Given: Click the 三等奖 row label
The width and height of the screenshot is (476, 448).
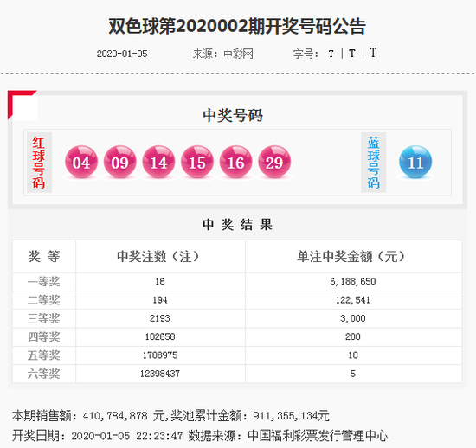Looking at the screenshot, I should 44,318.
